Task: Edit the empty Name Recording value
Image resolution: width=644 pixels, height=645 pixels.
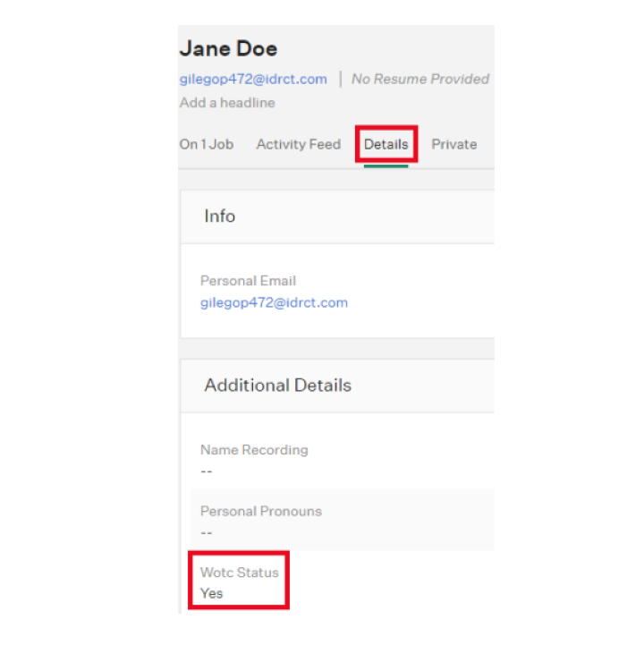Action: click(207, 471)
